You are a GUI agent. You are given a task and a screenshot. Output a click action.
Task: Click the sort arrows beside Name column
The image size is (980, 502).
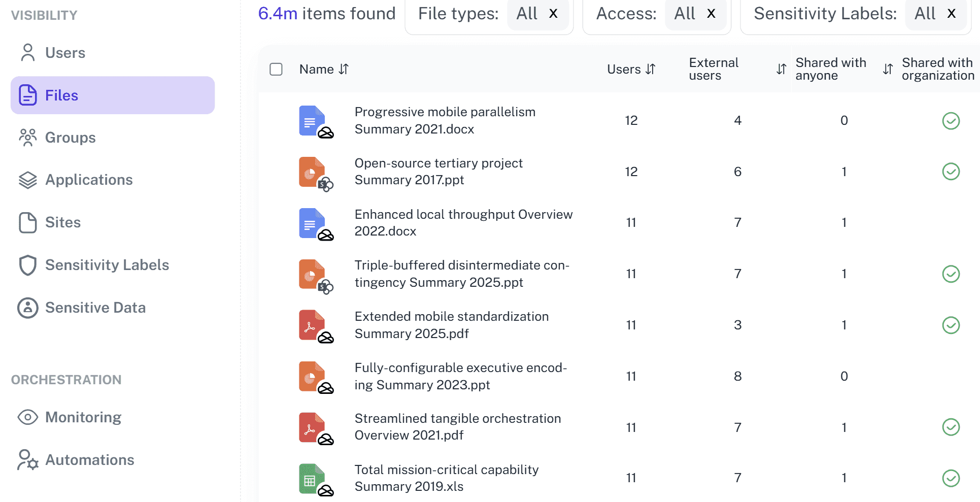coord(343,69)
